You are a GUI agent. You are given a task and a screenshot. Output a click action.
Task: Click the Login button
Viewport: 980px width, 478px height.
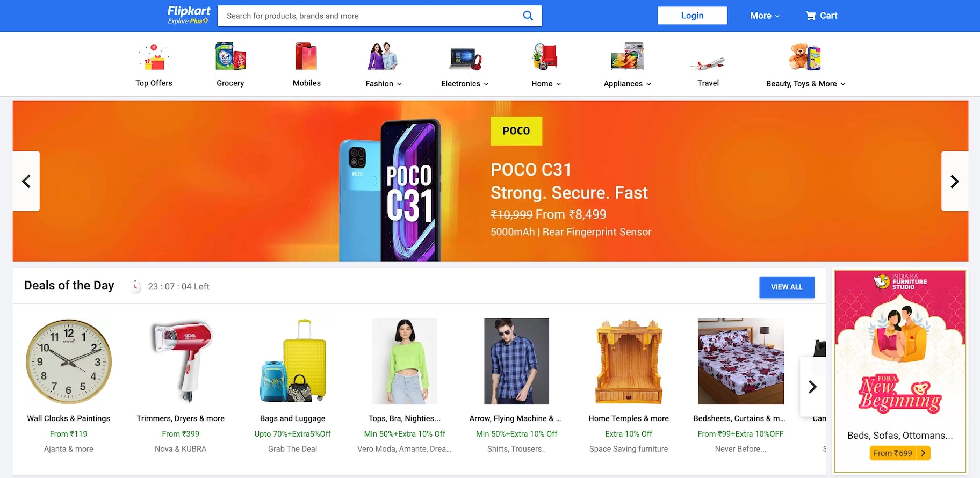[692, 16]
